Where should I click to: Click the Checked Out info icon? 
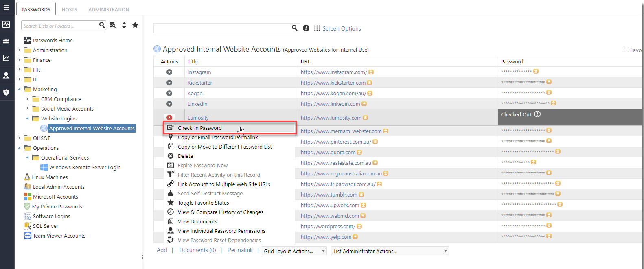[537, 114]
